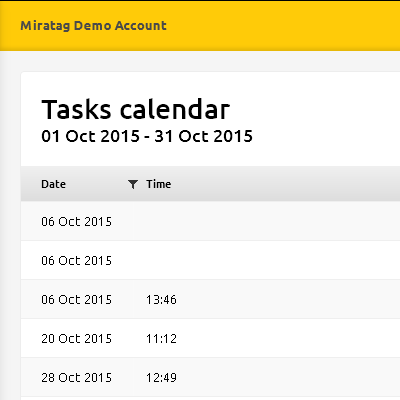Select the second 06 Oct 2015 row
The height and width of the screenshot is (400, 400).
coord(210,260)
